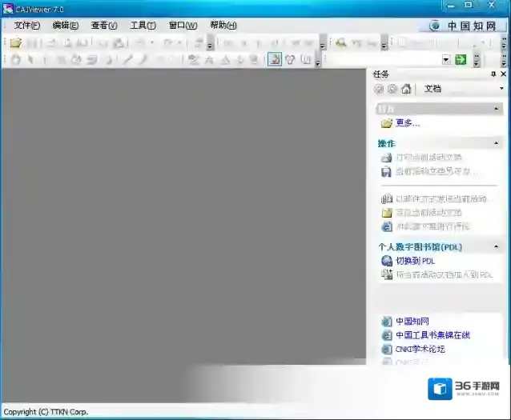The image size is (511, 420).
Task: Collapse the 操作 section
Action: coord(498,143)
